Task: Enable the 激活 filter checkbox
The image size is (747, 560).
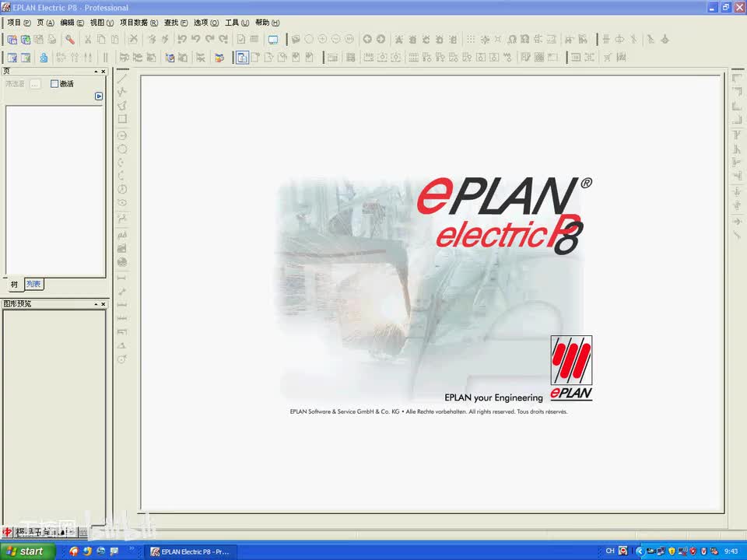Action: click(54, 84)
